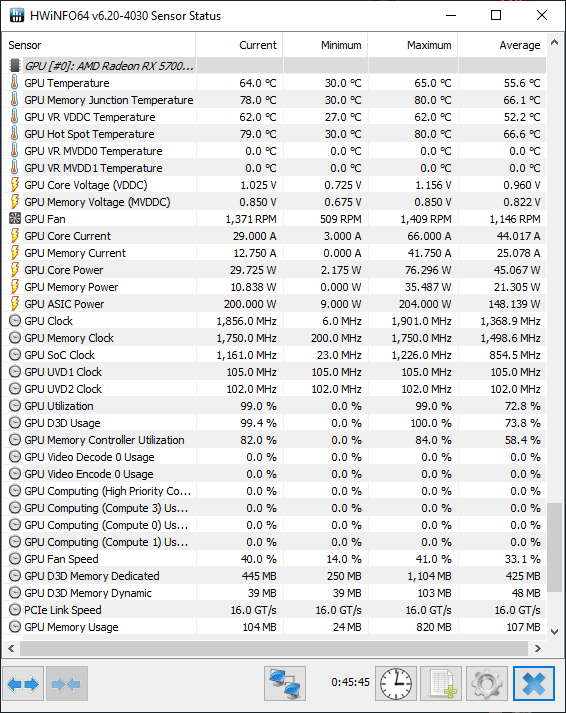This screenshot has height=713, width=566.
Task: Select the GPU Core Current label
Action: point(67,236)
